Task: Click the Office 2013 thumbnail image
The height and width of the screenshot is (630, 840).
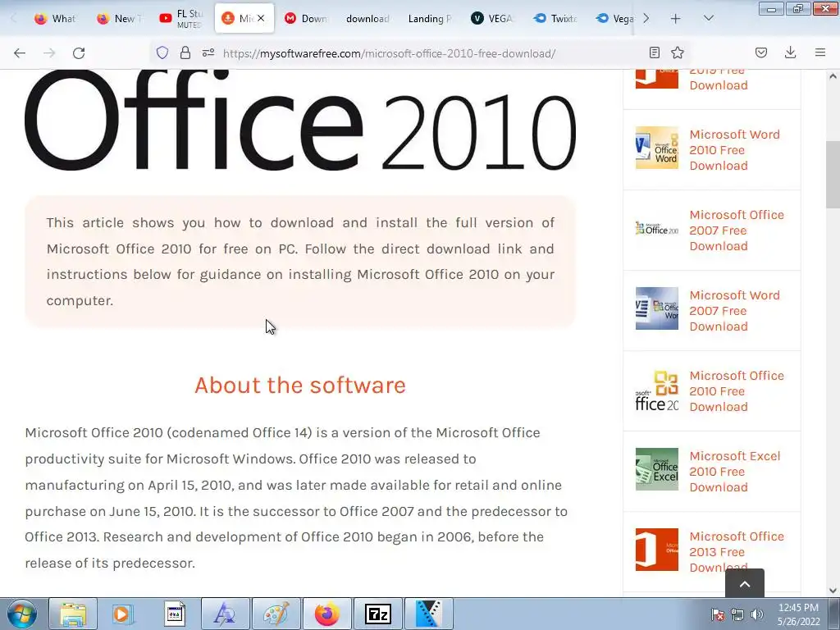Action: coord(657,550)
